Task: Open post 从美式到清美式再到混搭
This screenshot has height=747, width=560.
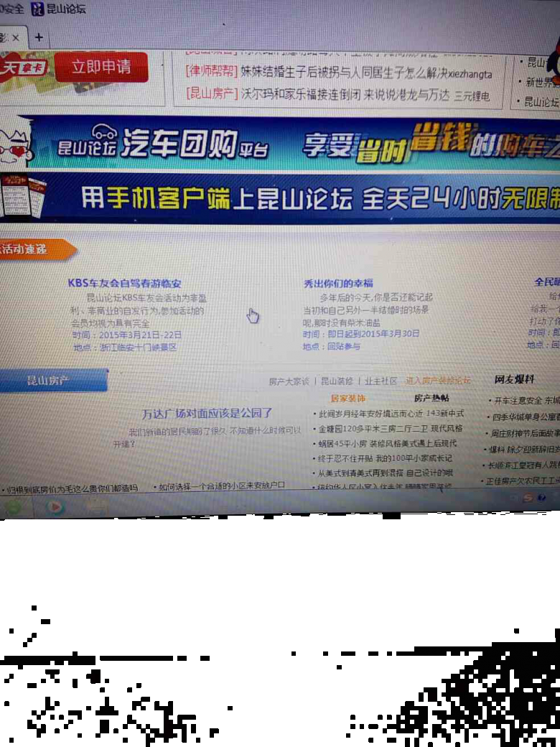Action: (x=386, y=473)
